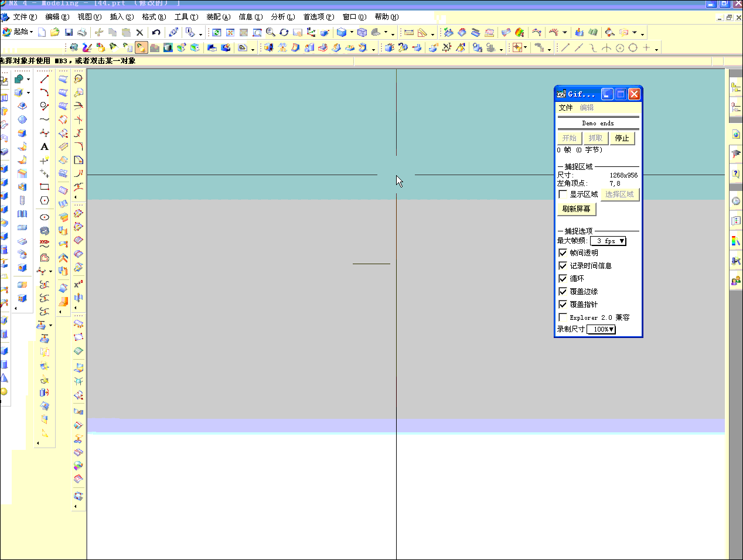Open the 起始 start dropdown
Viewport: 743px width, 560px height.
(18, 32)
